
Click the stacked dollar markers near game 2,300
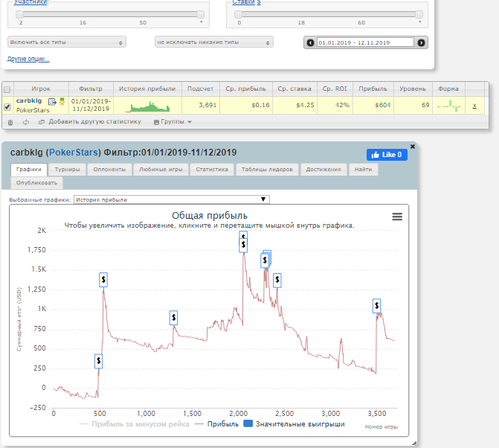pos(265,260)
